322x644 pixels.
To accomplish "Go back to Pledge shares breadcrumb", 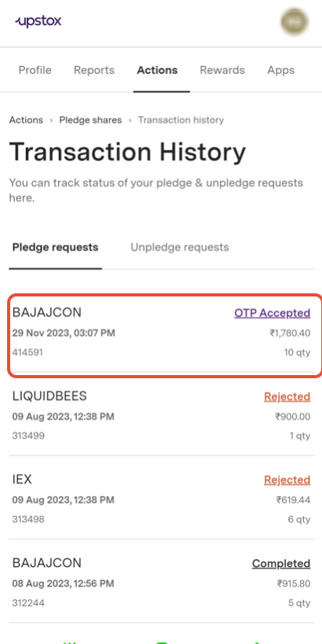I will tap(90, 120).
